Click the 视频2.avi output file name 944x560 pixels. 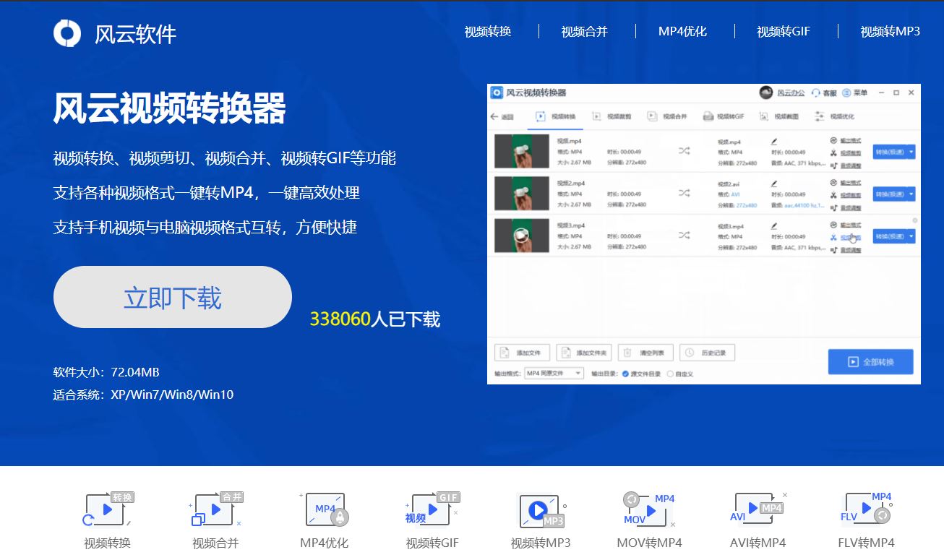729,184
